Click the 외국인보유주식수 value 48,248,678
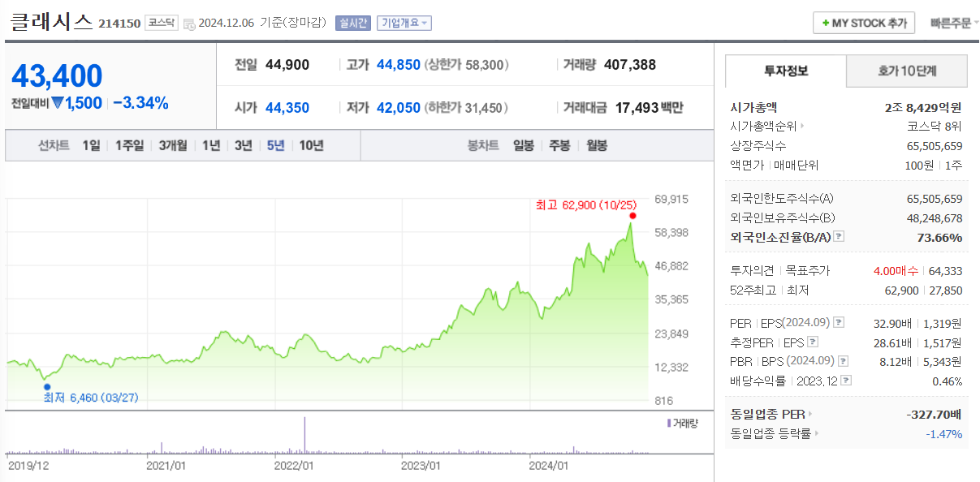The image size is (980, 482). [x=935, y=217]
